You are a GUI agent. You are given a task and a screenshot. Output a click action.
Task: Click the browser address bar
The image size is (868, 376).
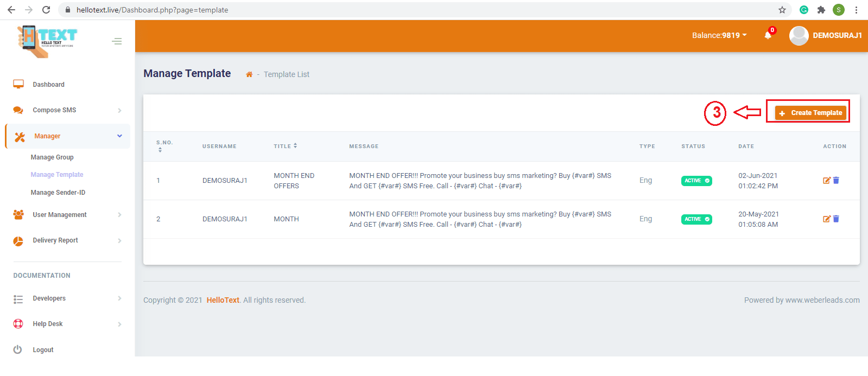click(x=380, y=10)
